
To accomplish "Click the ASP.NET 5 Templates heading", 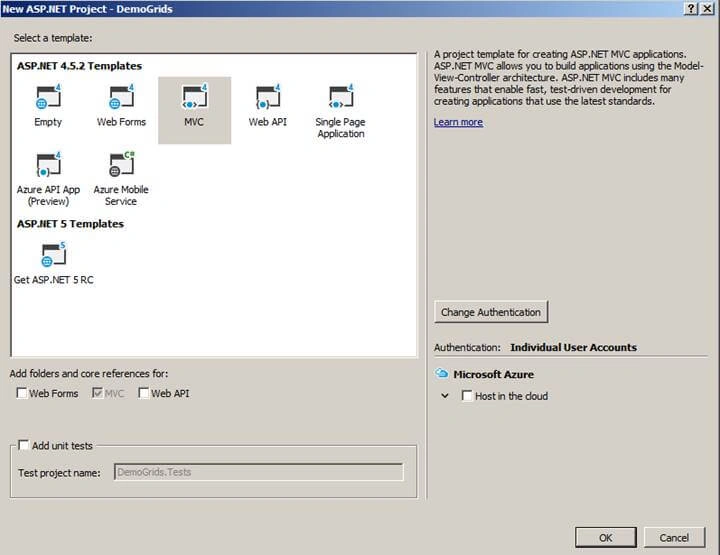I will click(x=70, y=224).
